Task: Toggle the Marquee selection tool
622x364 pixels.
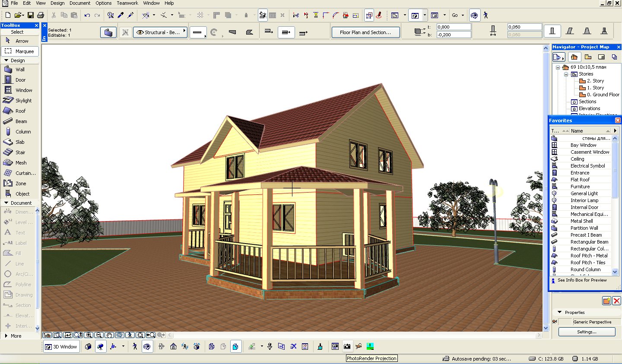Action: tap(20, 51)
